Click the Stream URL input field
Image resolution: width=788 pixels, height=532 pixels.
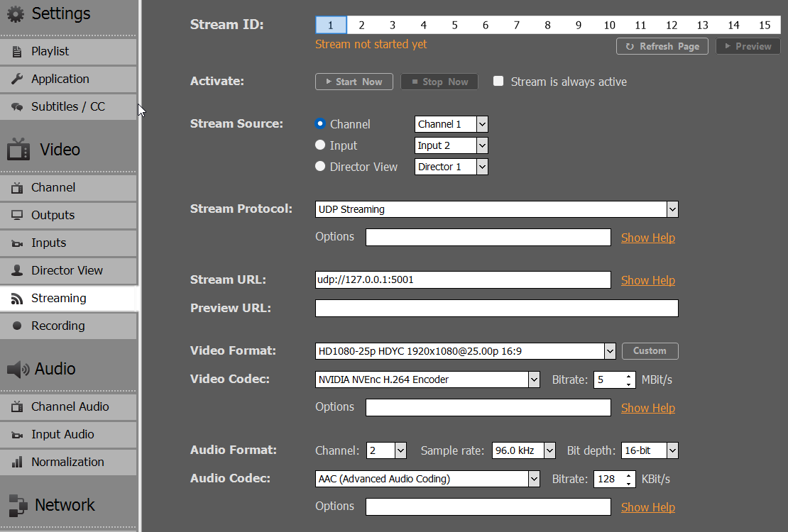coord(464,279)
